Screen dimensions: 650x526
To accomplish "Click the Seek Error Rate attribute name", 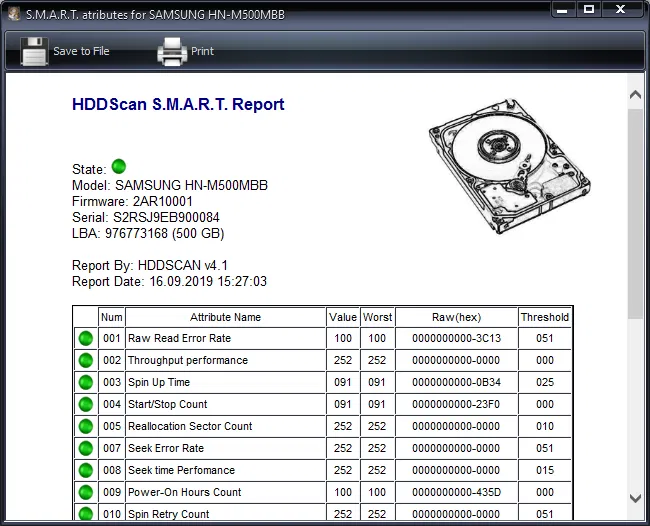I will [x=166, y=448].
